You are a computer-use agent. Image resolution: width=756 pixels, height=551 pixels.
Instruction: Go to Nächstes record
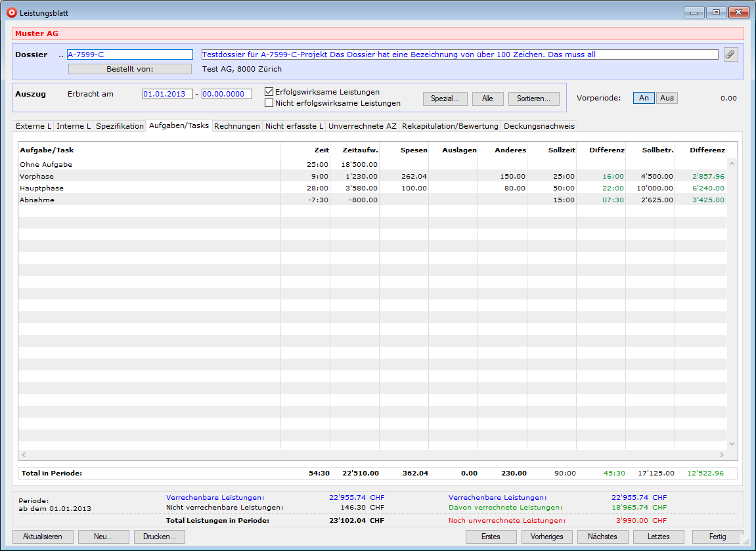(602, 537)
